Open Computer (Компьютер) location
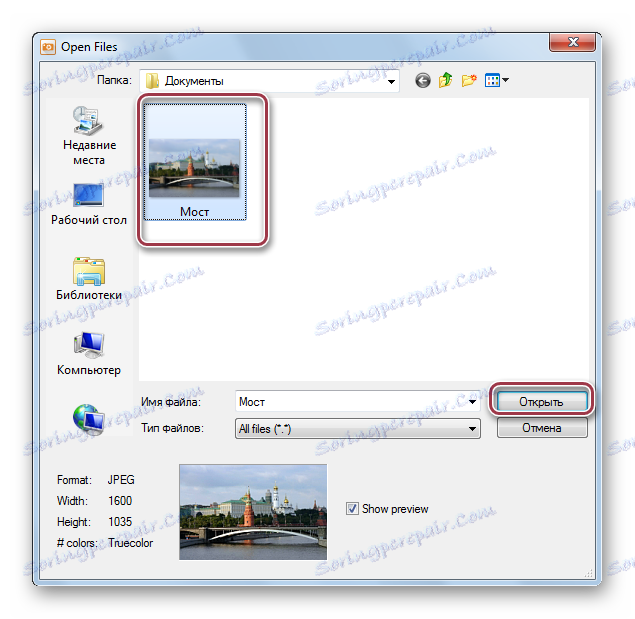This screenshot has width=635, height=619. pos(89,354)
